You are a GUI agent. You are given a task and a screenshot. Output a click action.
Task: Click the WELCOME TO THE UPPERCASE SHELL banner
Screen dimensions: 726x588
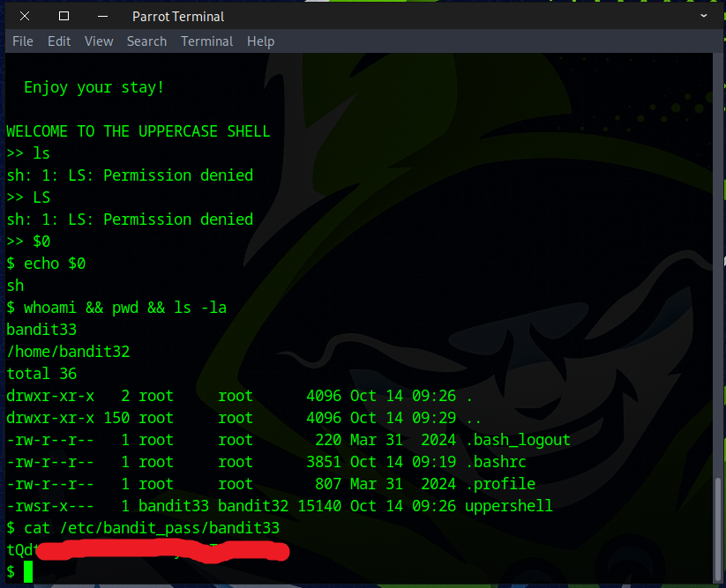[138, 131]
